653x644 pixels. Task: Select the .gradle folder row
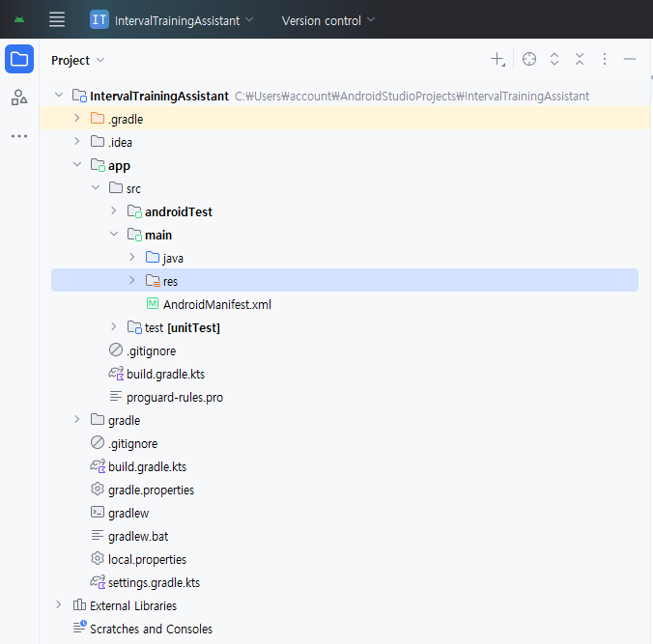[x=345, y=119]
